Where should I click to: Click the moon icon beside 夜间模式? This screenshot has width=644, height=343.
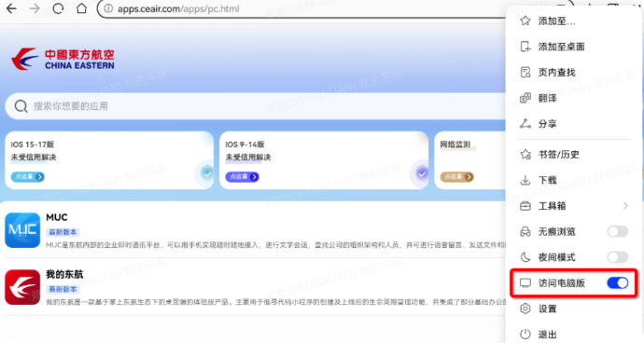click(x=525, y=257)
